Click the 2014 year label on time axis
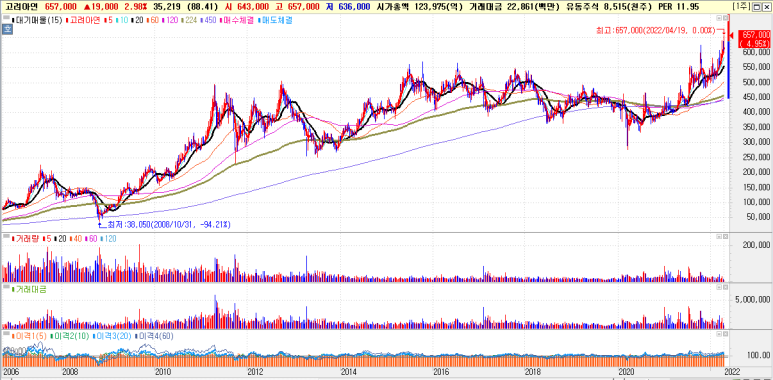773x380 pixels. 349,371
